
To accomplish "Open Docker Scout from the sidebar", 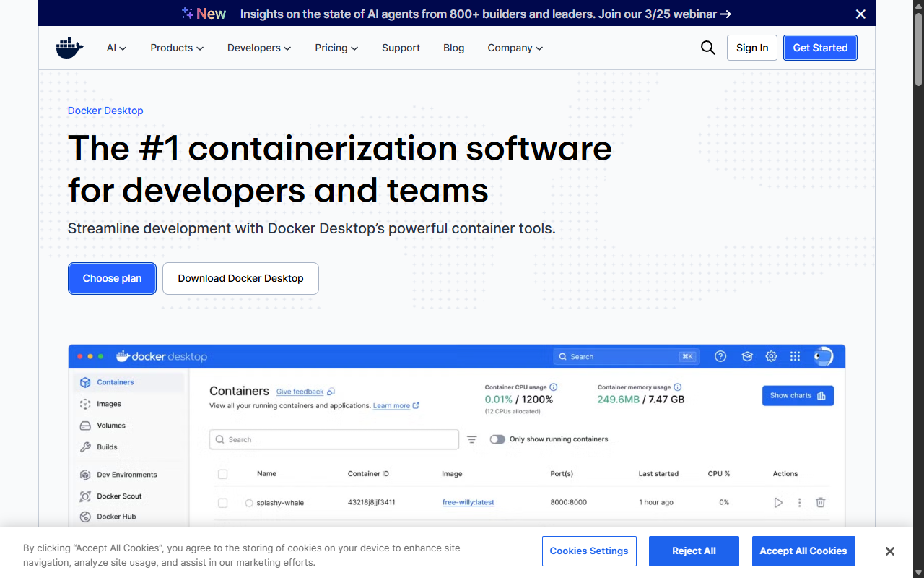I will click(84, 496).
